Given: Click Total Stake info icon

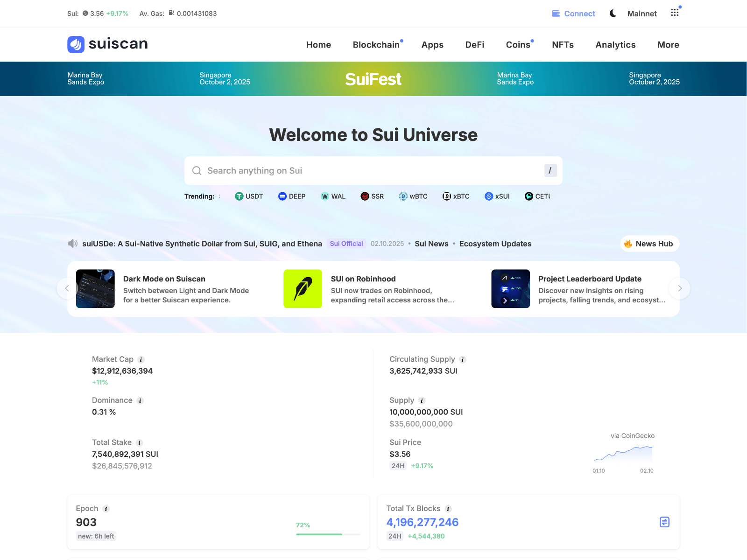Looking at the screenshot, I should tap(139, 443).
